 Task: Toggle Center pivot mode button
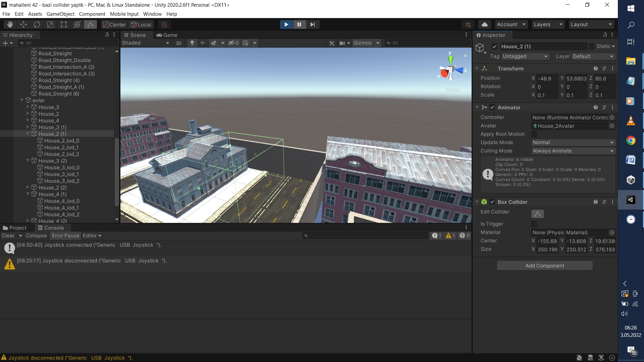coord(114,24)
